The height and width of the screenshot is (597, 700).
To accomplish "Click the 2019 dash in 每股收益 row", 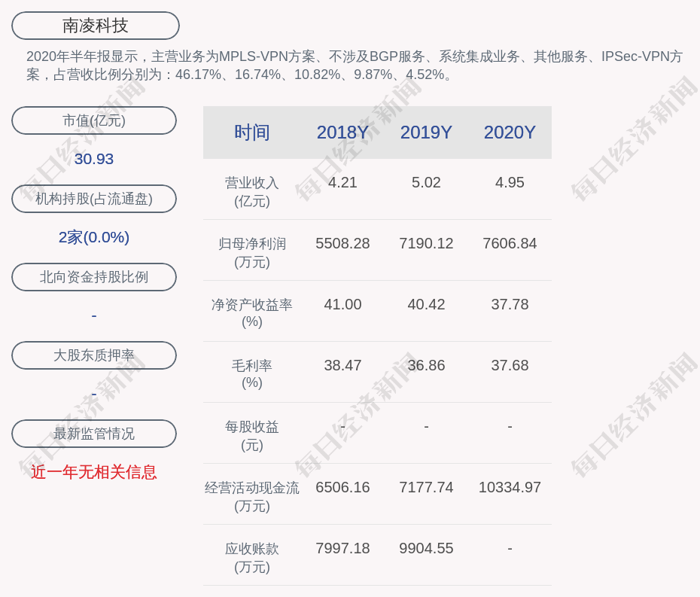I will tap(426, 426).
